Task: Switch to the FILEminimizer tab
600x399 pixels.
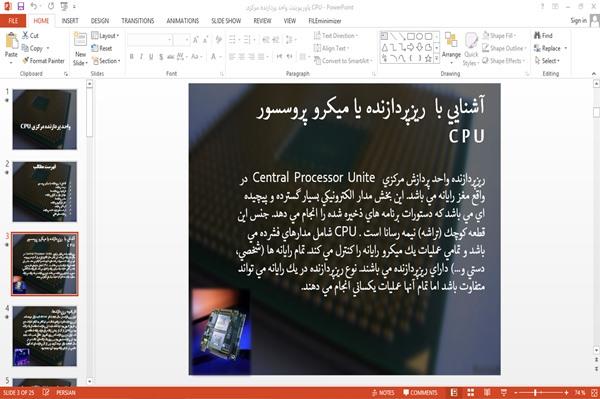Action: click(x=325, y=21)
